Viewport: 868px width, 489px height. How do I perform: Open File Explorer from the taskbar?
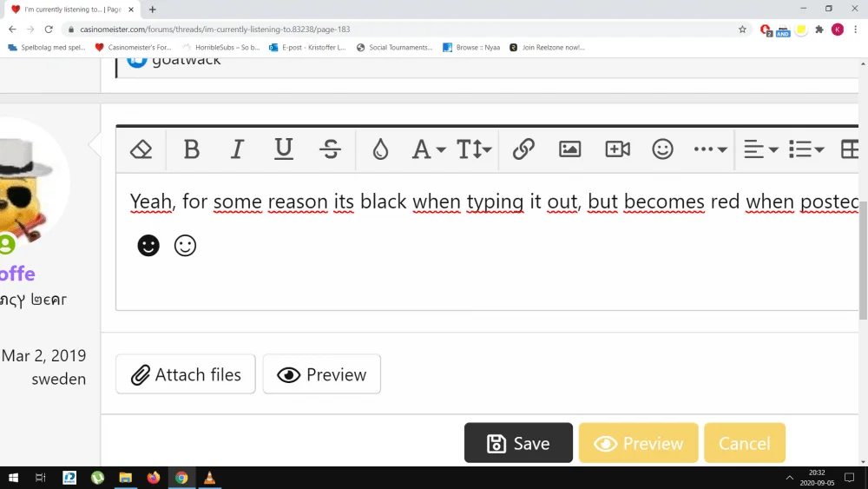[x=126, y=478]
